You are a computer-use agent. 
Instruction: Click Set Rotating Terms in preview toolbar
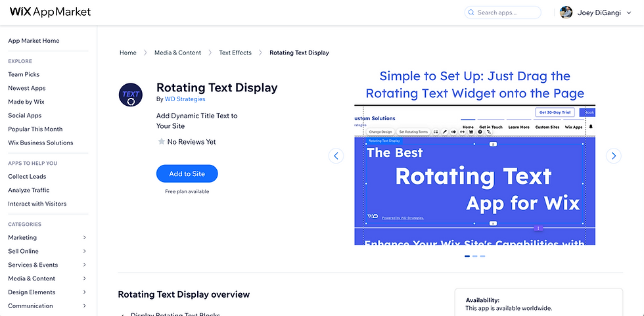coord(413,132)
